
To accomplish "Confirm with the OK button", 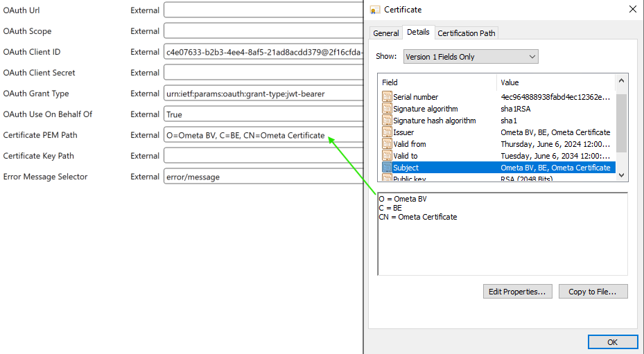I will (x=612, y=342).
